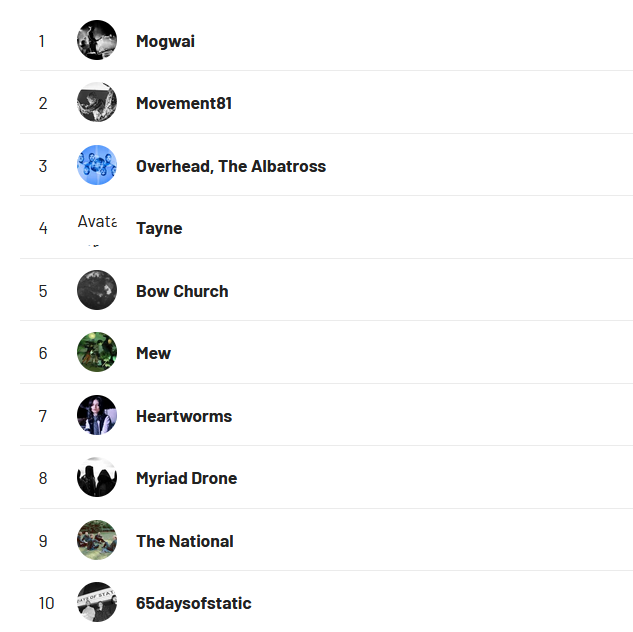
Task: Select the Mew artist name
Action: point(153,354)
